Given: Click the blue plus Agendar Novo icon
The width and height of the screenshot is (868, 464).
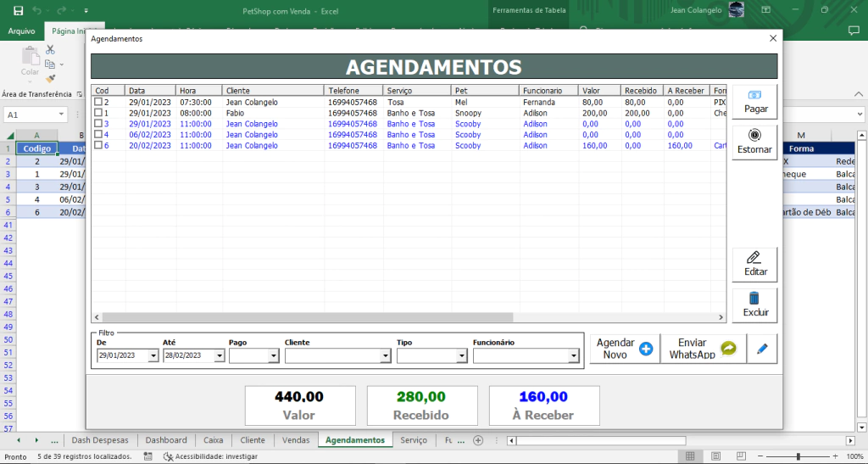Looking at the screenshot, I should (x=646, y=349).
